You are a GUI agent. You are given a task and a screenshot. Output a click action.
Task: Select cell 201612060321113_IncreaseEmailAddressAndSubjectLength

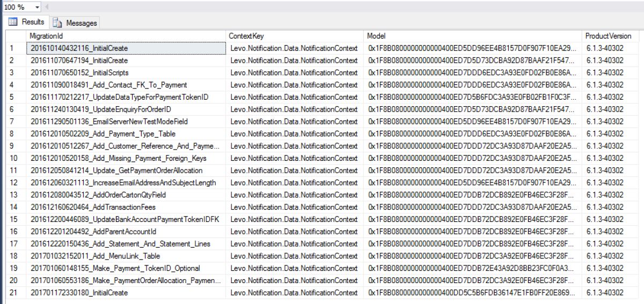coord(127,183)
